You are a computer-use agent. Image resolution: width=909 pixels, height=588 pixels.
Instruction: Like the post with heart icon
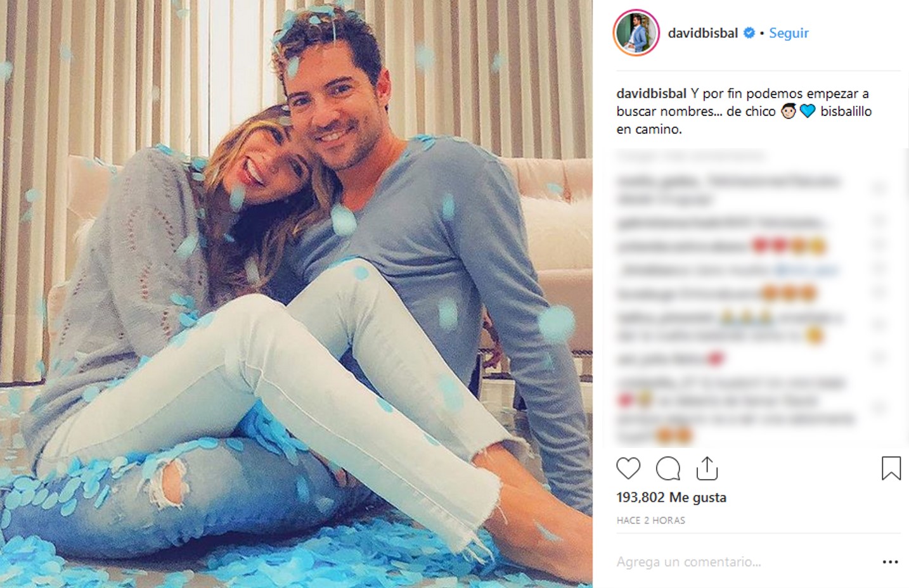tap(628, 469)
